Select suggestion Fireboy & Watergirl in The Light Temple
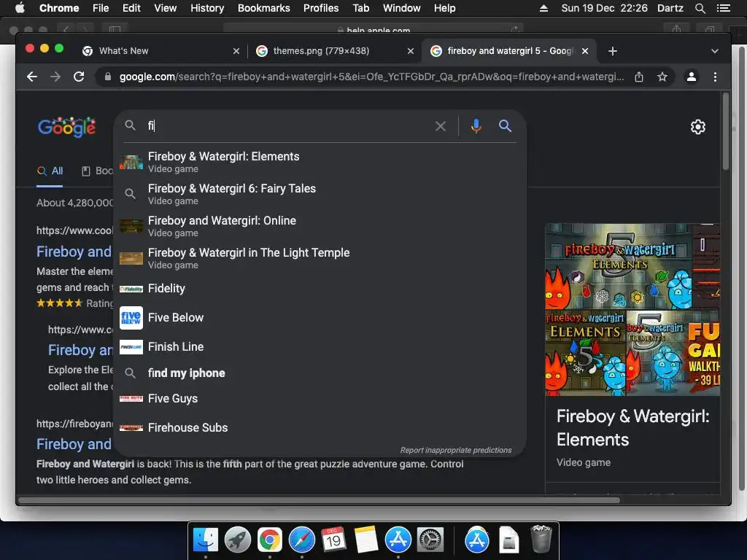 tap(320, 258)
